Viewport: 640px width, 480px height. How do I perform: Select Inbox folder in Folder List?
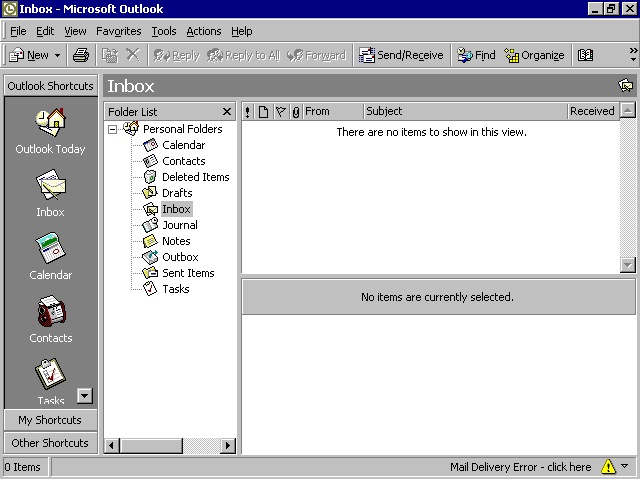point(176,209)
